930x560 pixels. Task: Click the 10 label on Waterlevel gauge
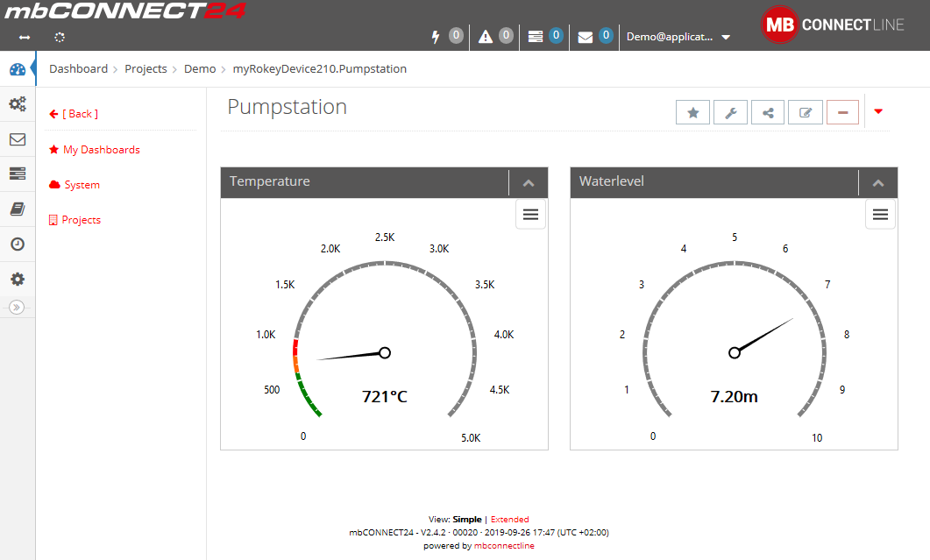[x=817, y=438]
